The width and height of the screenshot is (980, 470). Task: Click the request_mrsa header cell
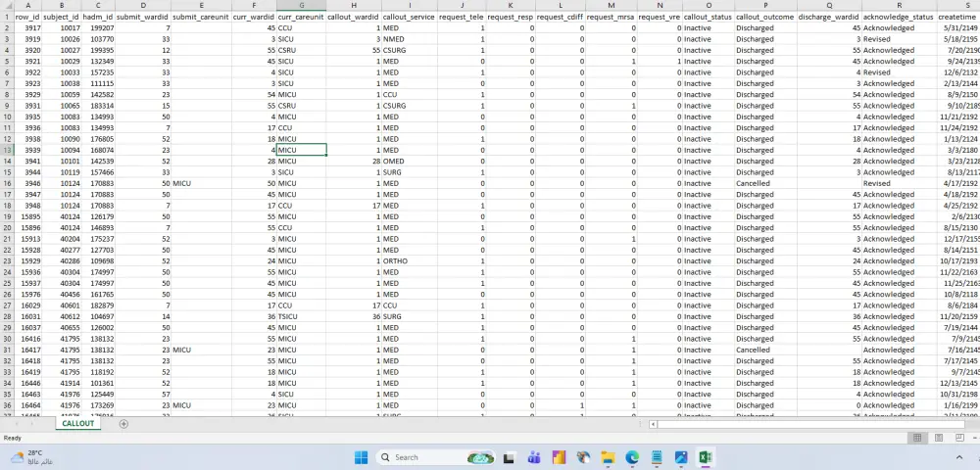click(x=612, y=17)
